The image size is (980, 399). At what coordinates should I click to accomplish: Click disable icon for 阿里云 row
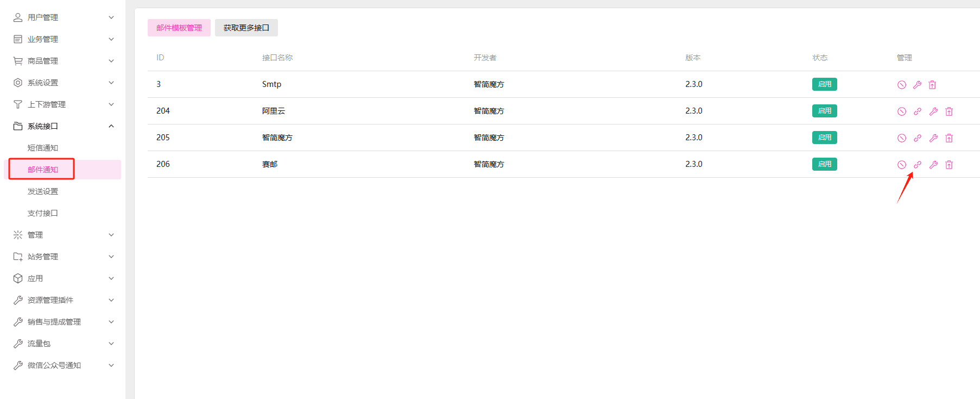tap(902, 111)
